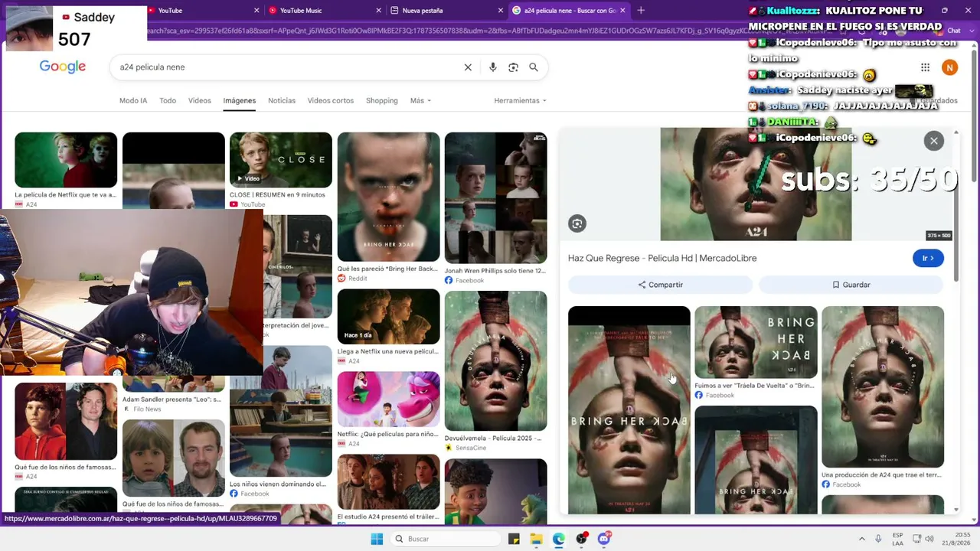Image resolution: width=980 pixels, height=551 pixels.
Task: Select the Modo IA search filter
Action: 133,100
